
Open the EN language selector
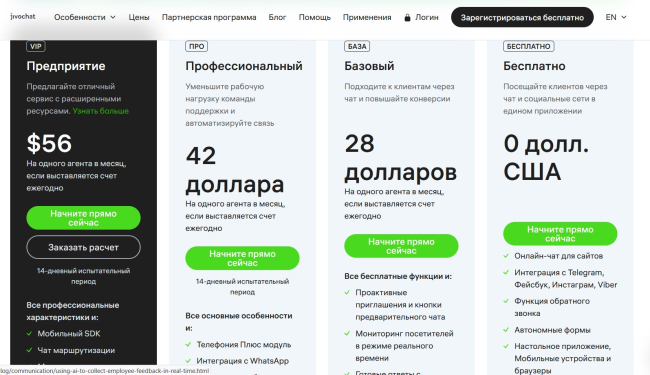[x=616, y=17]
